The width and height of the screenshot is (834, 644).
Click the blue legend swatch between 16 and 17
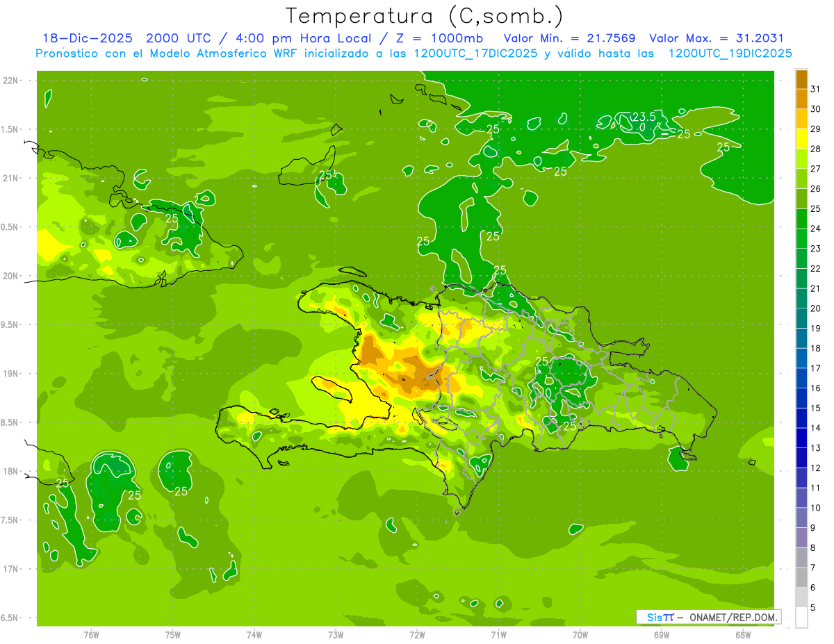point(801,379)
